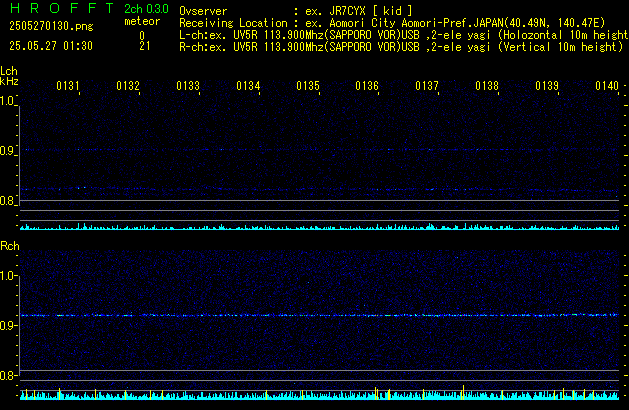629x410 pixels.
Task: Click the Rch axis label '0.9'
Action: 8,325
